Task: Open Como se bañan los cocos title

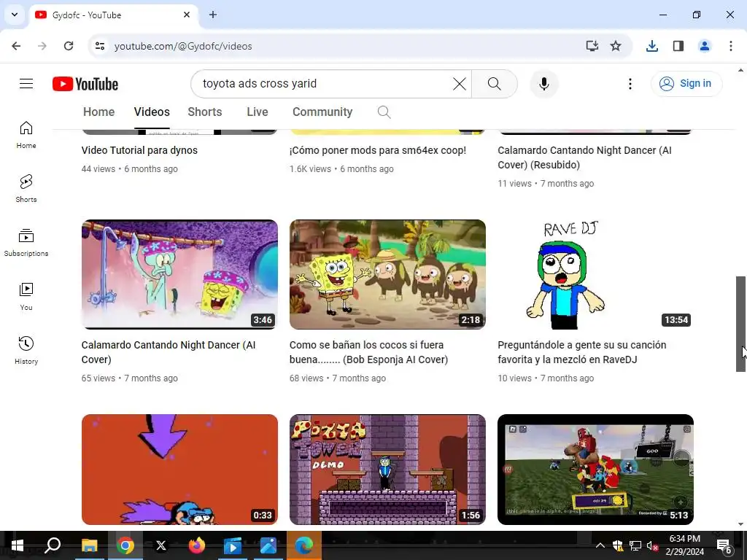Action: (x=368, y=352)
